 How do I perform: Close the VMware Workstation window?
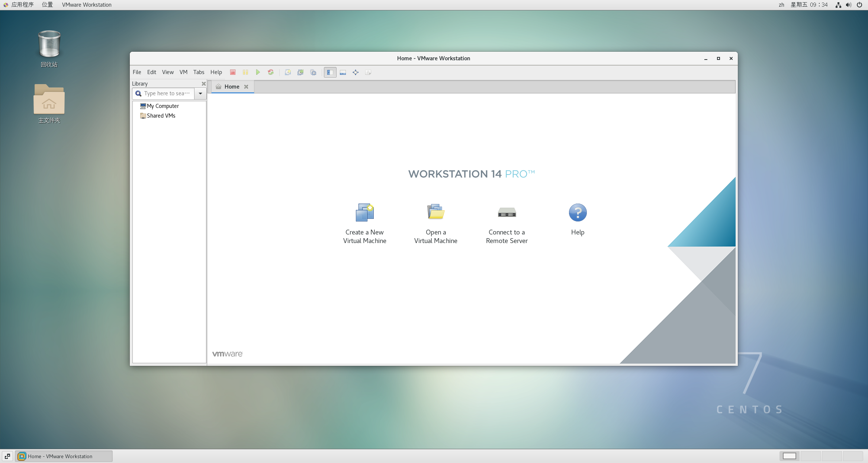(x=731, y=58)
